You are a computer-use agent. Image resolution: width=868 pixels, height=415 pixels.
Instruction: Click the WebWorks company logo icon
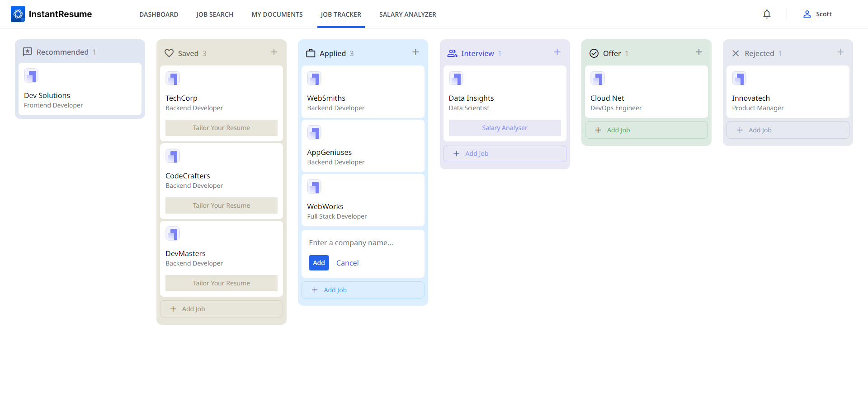coord(314,187)
